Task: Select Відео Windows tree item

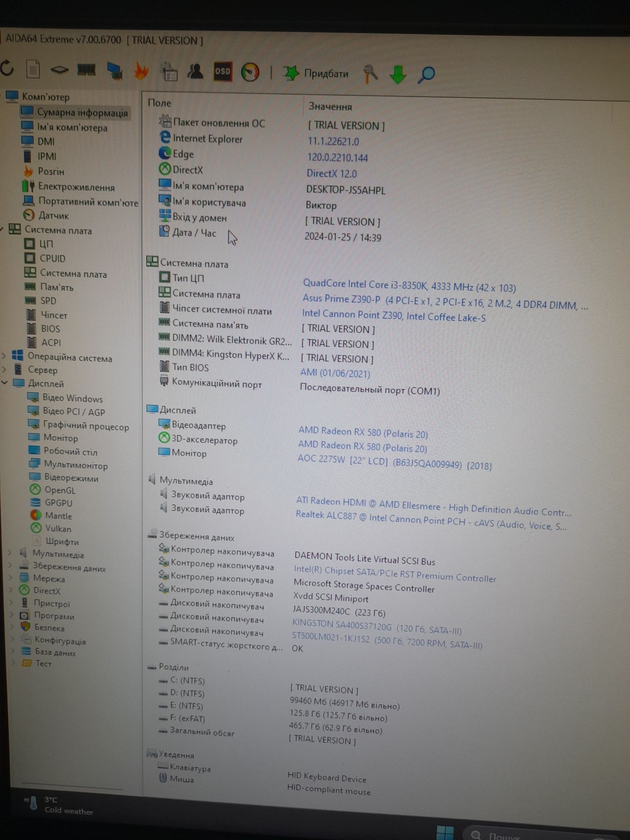Action: pyautogui.click(x=65, y=398)
